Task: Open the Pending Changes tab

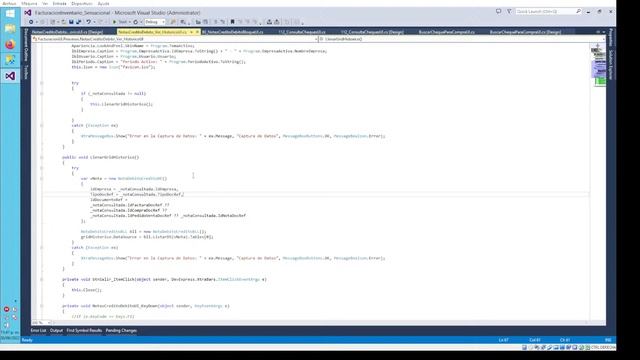Action: point(121,331)
